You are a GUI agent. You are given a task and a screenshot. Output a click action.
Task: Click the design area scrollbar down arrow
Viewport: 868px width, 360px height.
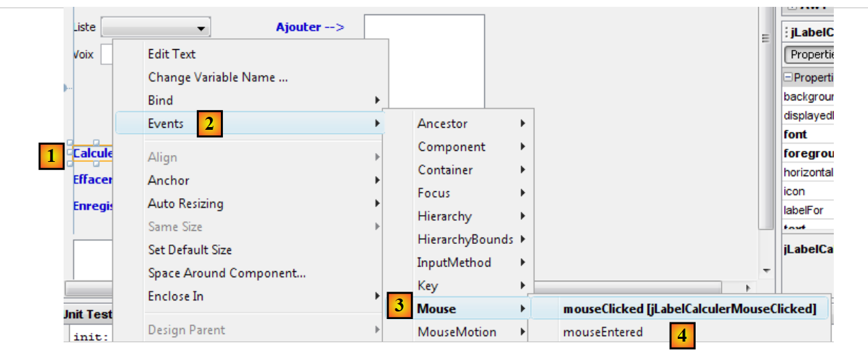coord(766,271)
